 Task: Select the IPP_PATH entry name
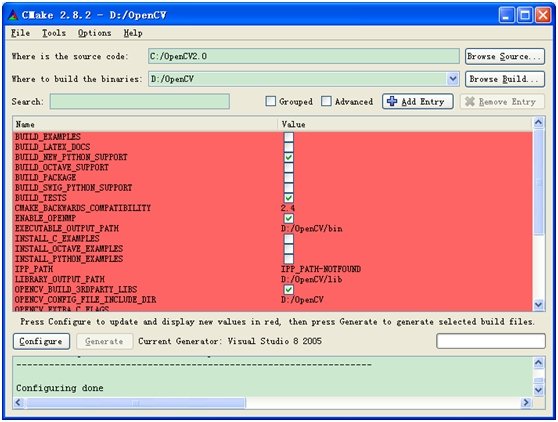tap(33, 269)
